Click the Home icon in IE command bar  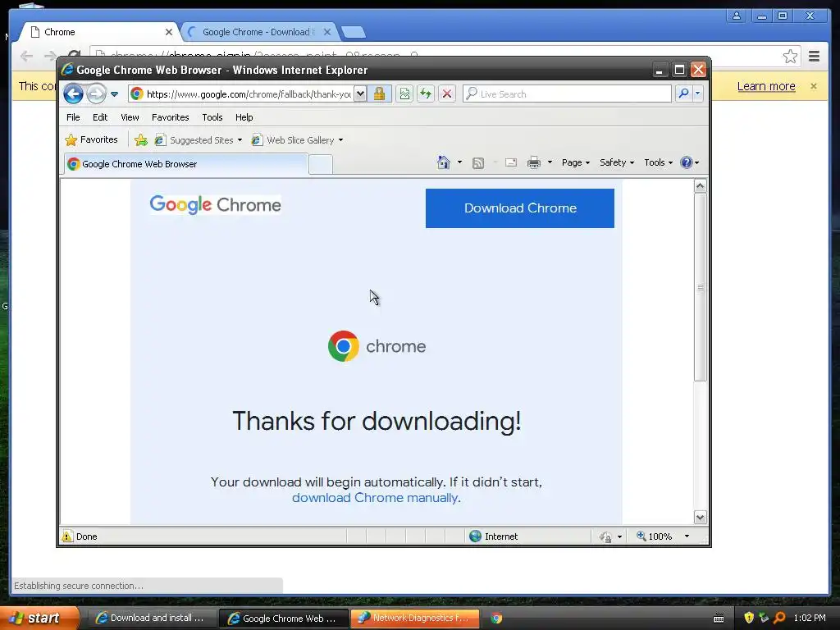click(x=443, y=162)
